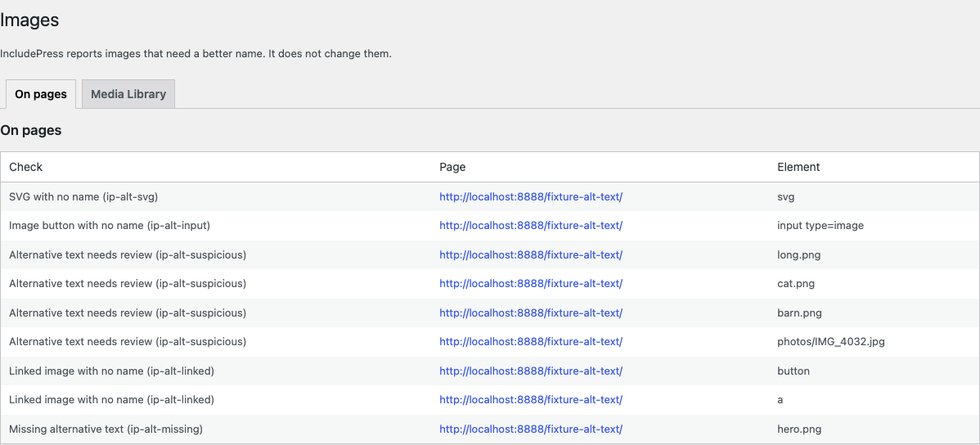Open the page link for photos/IMG_4032.jpg

click(x=531, y=342)
